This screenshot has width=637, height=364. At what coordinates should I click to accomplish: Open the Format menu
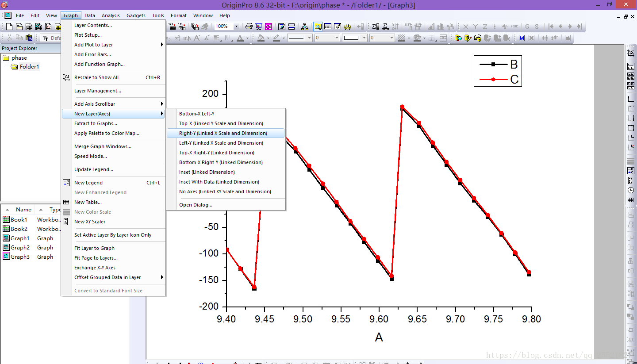coord(179,15)
